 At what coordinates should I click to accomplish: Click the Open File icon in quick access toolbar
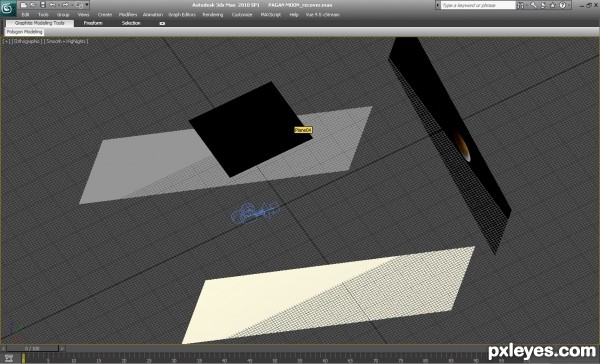[33, 5]
